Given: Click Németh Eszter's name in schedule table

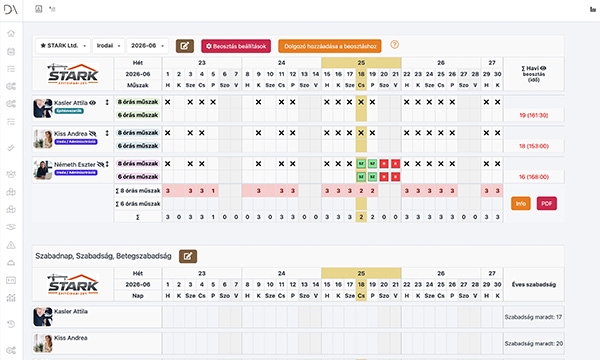Looking at the screenshot, I should coord(75,165).
